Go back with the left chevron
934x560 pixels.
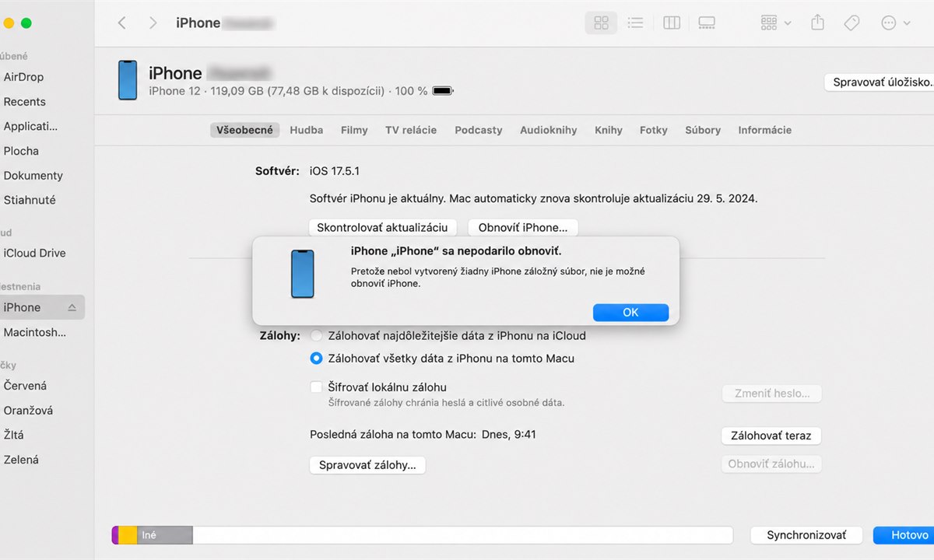pyautogui.click(x=121, y=23)
